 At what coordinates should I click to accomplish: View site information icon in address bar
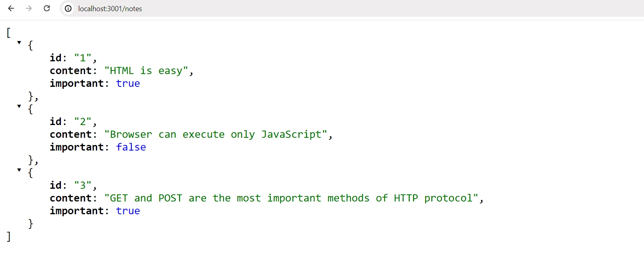[x=68, y=8]
